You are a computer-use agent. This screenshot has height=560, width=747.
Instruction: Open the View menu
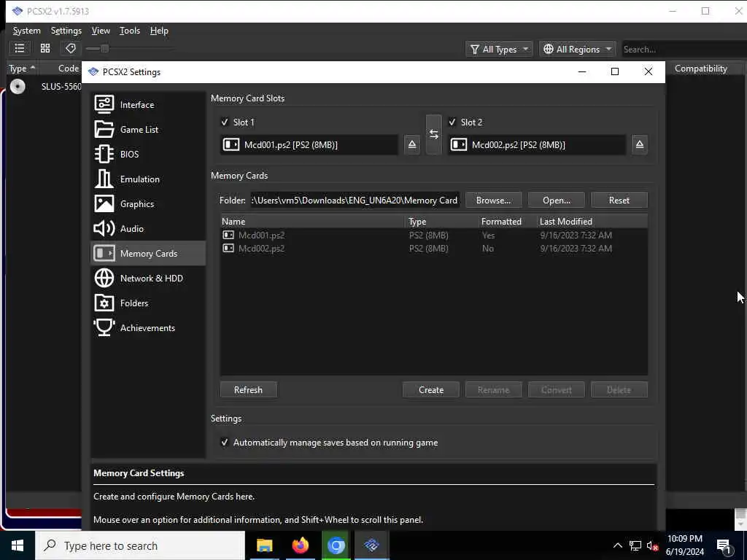point(101,31)
